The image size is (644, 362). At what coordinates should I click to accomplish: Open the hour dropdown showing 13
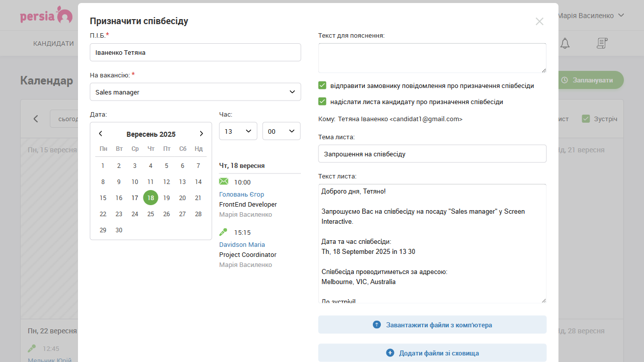(x=238, y=131)
